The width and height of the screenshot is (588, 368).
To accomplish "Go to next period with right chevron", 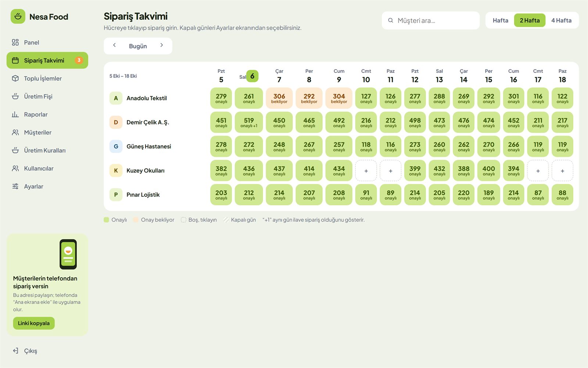I will coord(161,45).
